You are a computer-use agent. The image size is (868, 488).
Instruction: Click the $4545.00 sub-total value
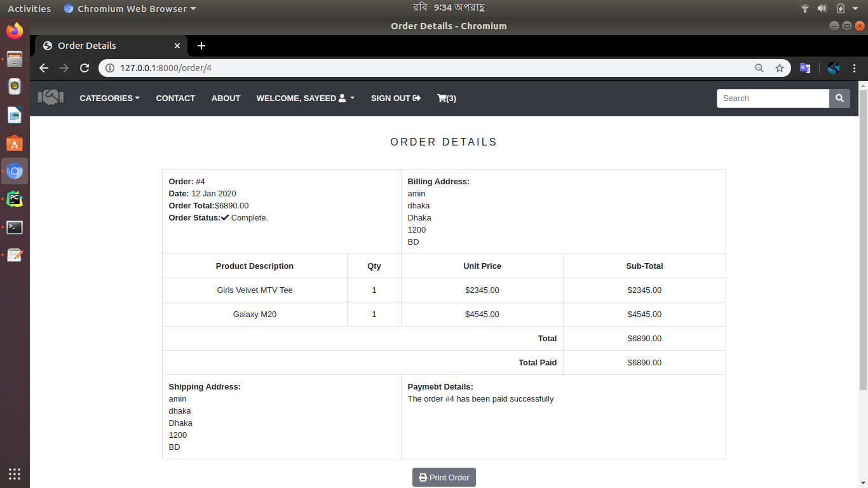click(x=644, y=314)
